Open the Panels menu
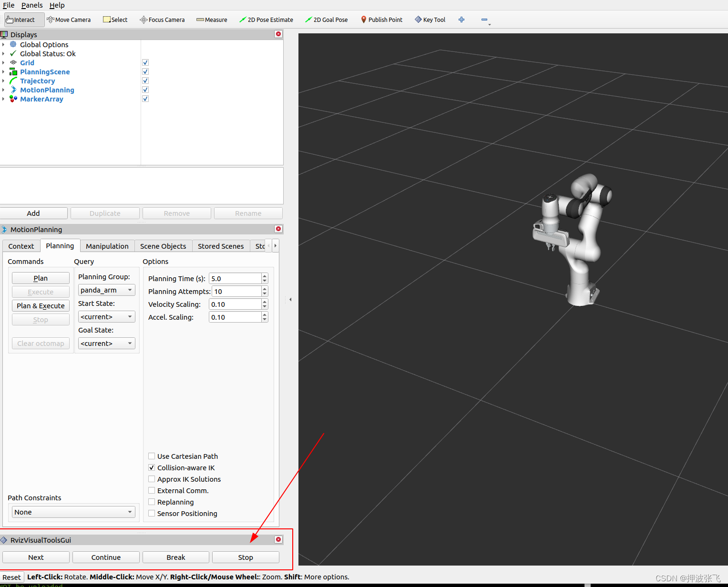Image resolution: width=728 pixels, height=587 pixels. [31, 5]
